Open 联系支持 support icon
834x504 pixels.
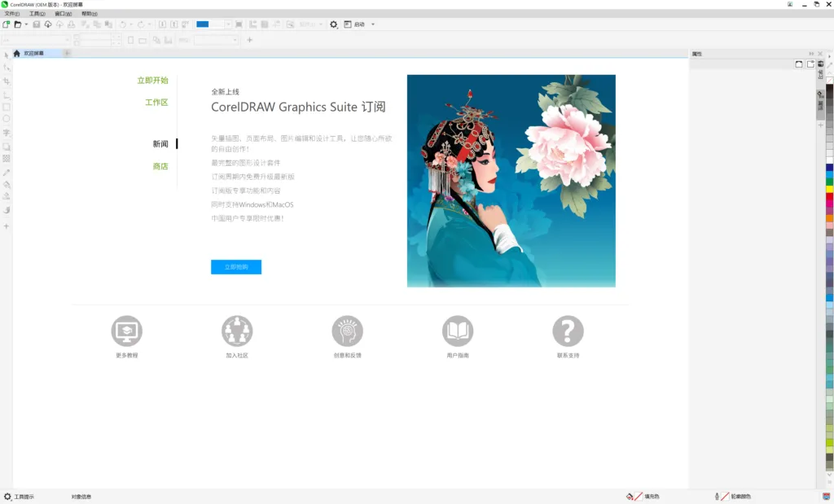tap(568, 331)
